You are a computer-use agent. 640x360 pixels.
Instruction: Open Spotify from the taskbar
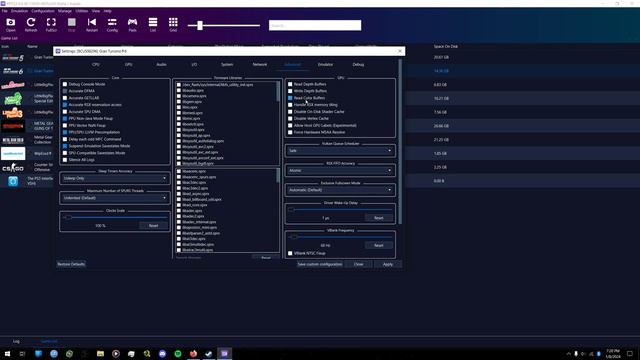[x=178, y=353]
